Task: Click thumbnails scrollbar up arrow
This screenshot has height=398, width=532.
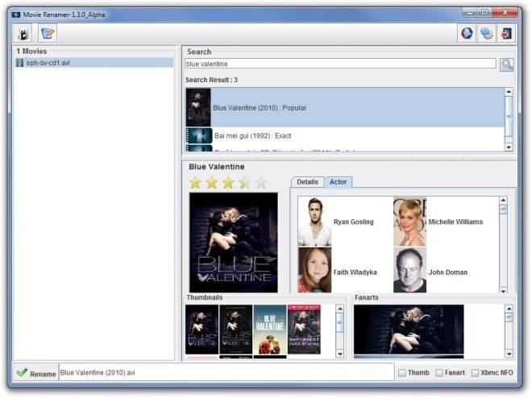Action: coord(339,309)
